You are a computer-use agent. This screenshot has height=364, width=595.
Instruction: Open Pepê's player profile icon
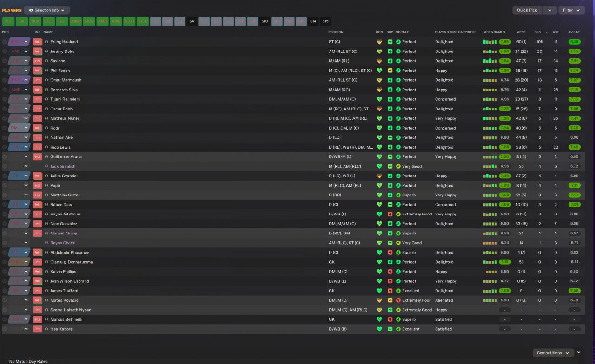click(46, 185)
